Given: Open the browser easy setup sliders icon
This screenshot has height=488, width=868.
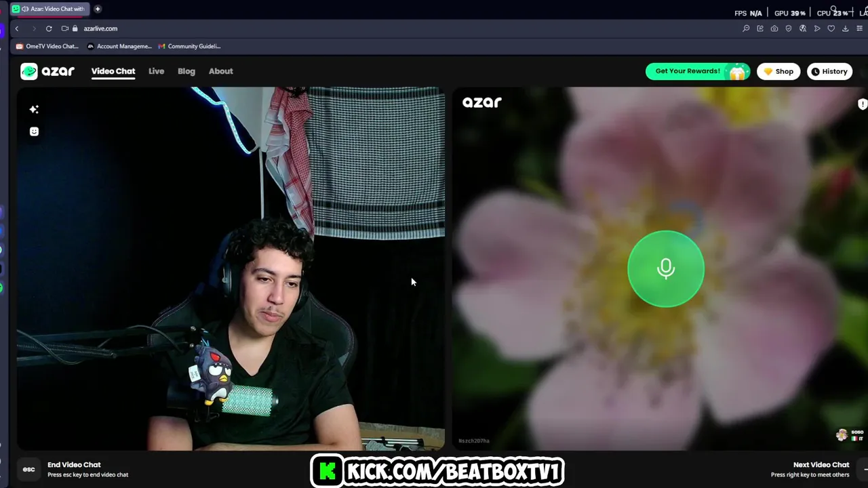Looking at the screenshot, I should (x=861, y=28).
